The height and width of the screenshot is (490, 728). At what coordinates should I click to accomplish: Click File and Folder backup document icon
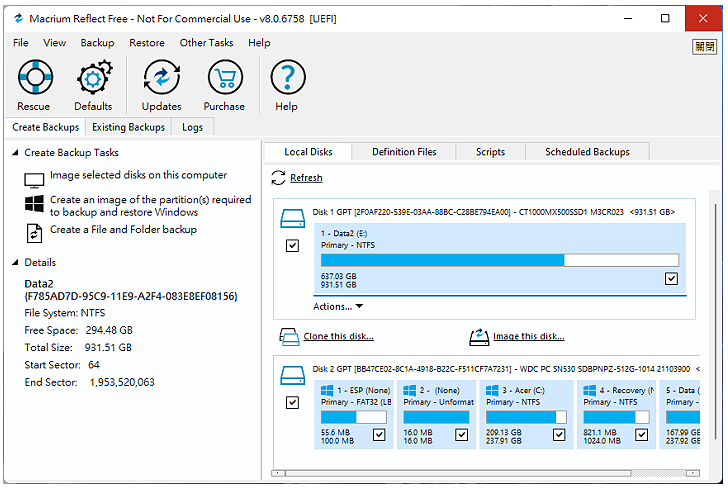(x=34, y=233)
